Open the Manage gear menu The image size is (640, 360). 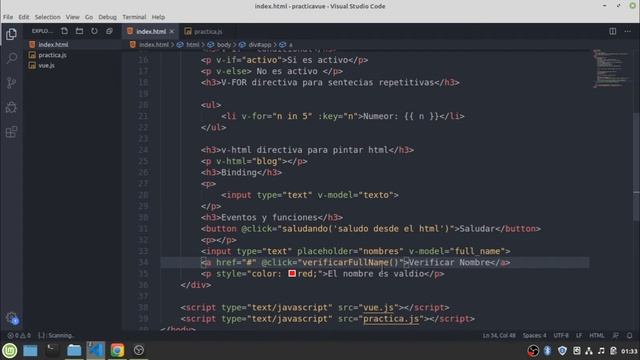pyautogui.click(x=11, y=318)
